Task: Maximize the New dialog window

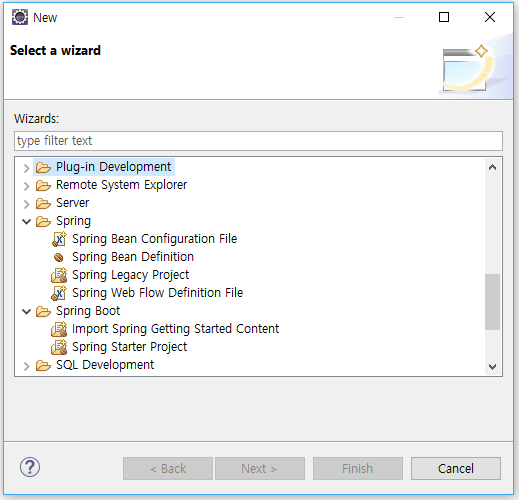Action: click(444, 17)
